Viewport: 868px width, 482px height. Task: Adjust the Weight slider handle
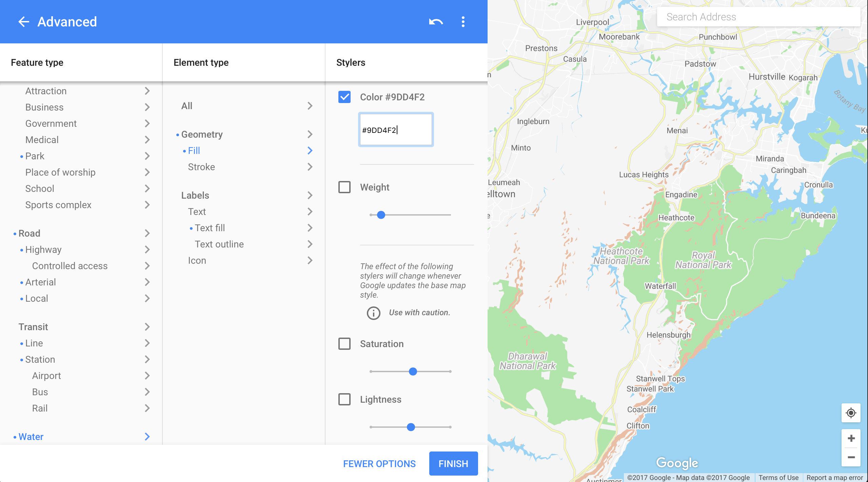click(x=381, y=215)
